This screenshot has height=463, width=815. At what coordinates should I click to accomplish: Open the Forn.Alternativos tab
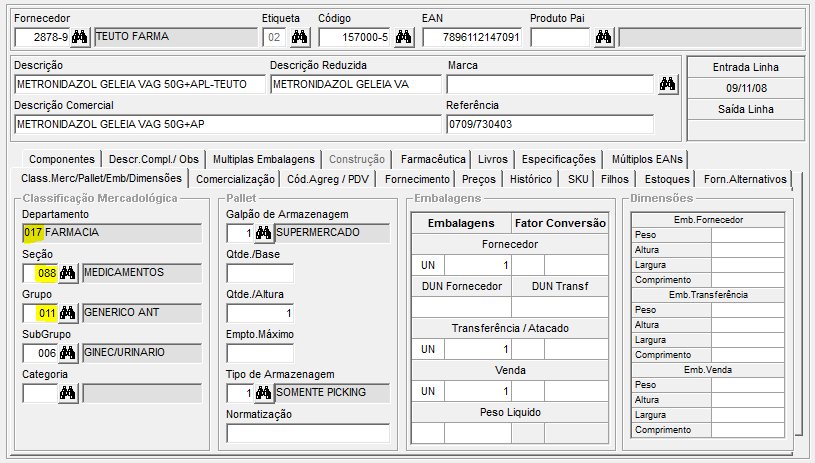click(745, 179)
